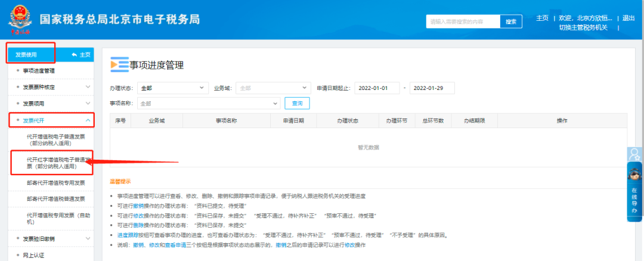
Task: Click the header search input field
Action: 463,21
